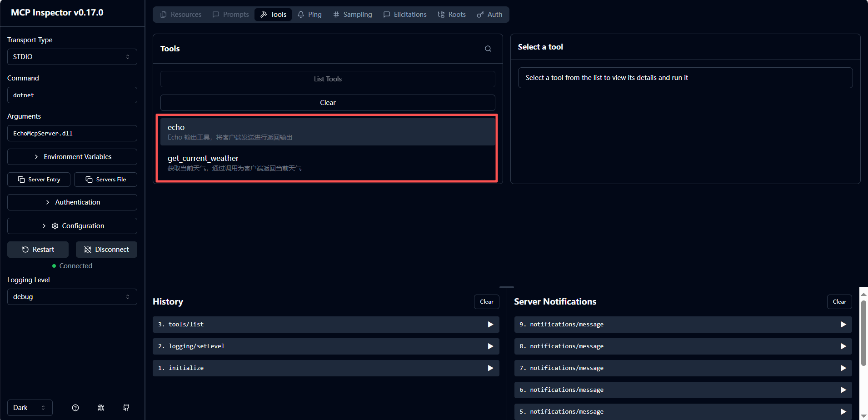
Task: Expand notification 6 message arrow
Action: click(843, 390)
